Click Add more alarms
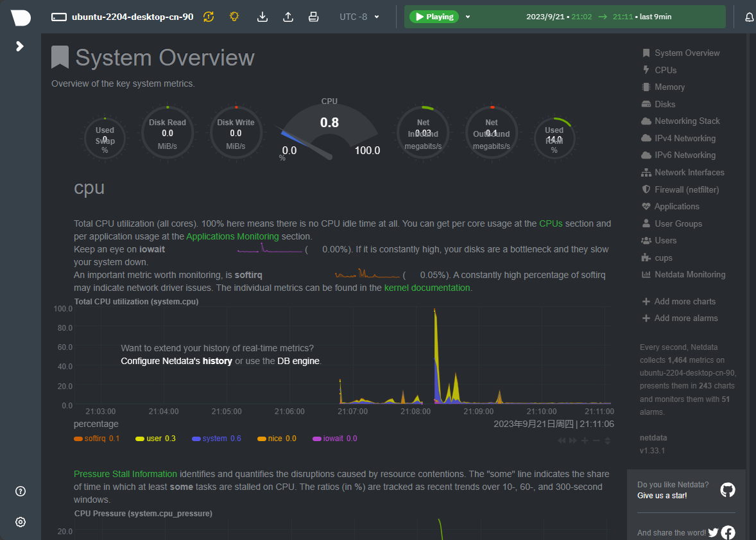Image resolution: width=756 pixels, height=540 pixels. point(680,318)
